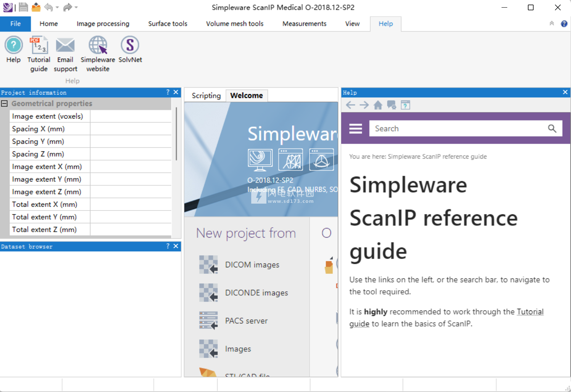
Task: Undo the last action
Action: (x=48, y=7)
